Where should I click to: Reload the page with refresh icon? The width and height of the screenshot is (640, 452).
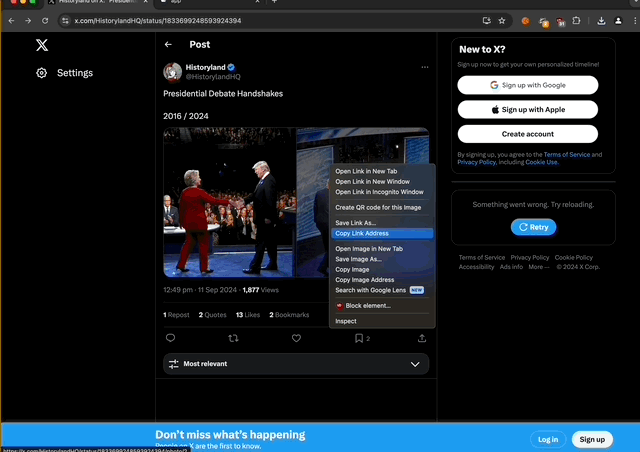[x=45, y=20]
